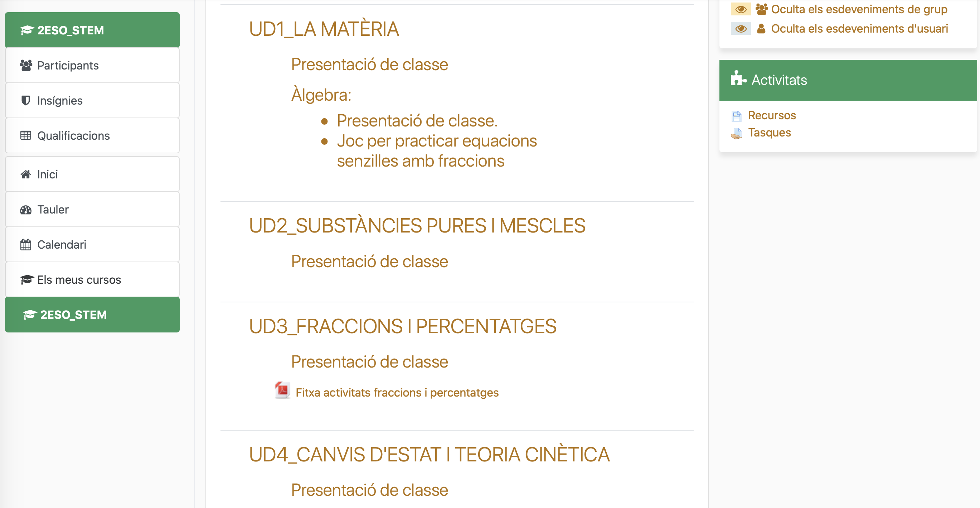This screenshot has width=980, height=508.
Task: Open Qualificacions in the sidebar
Action: coord(73,135)
